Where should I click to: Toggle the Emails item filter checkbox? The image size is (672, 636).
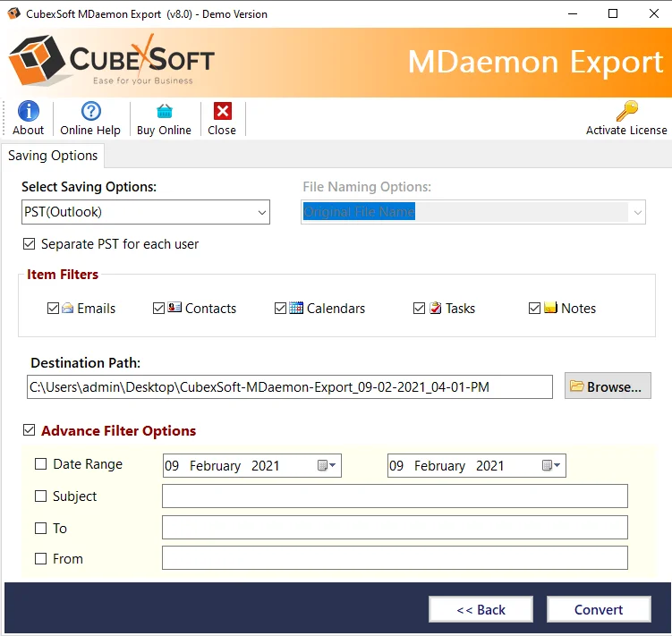[x=54, y=309]
